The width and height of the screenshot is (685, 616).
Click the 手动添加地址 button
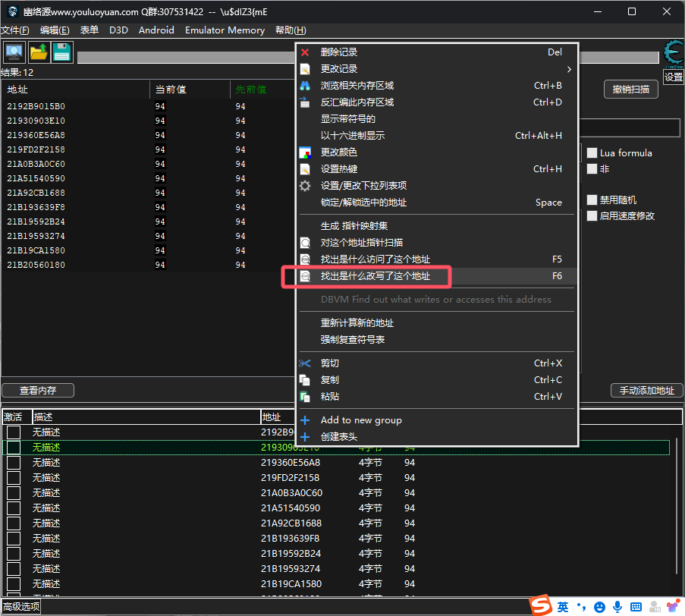pyautogui.click(x=646, y=391)
